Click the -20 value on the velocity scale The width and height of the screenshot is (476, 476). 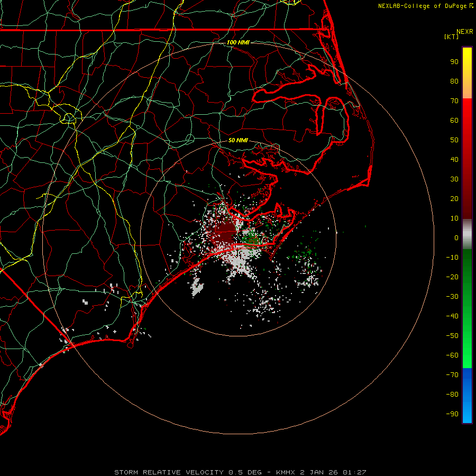(452, 277)
